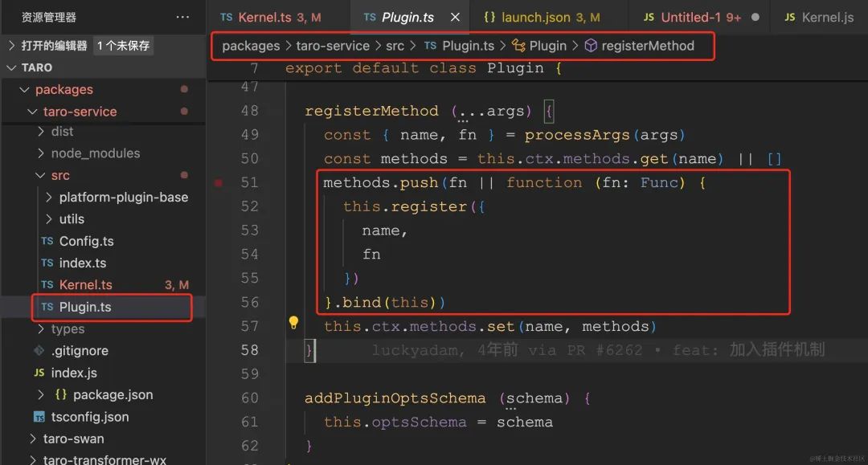The height and width of the screenshot is (465, 868).
Task: Click line number 58 in the gutter
Action: coord(250,350)
